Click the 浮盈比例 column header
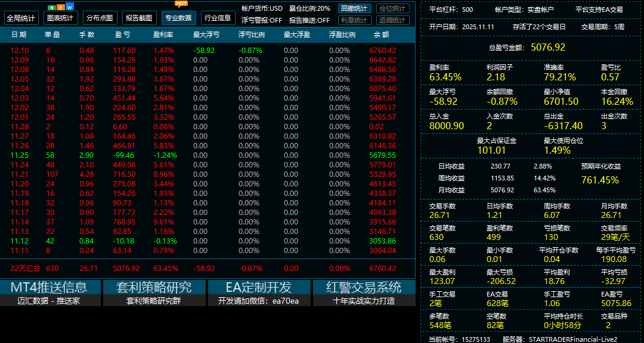This screenshot has width=644, height=343. tap(342, 35)
